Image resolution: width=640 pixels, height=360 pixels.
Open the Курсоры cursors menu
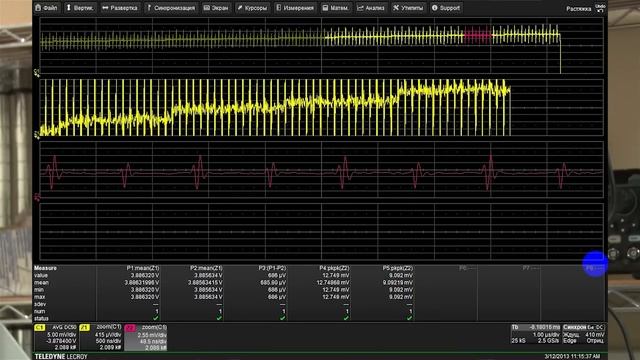pos(252,8)
